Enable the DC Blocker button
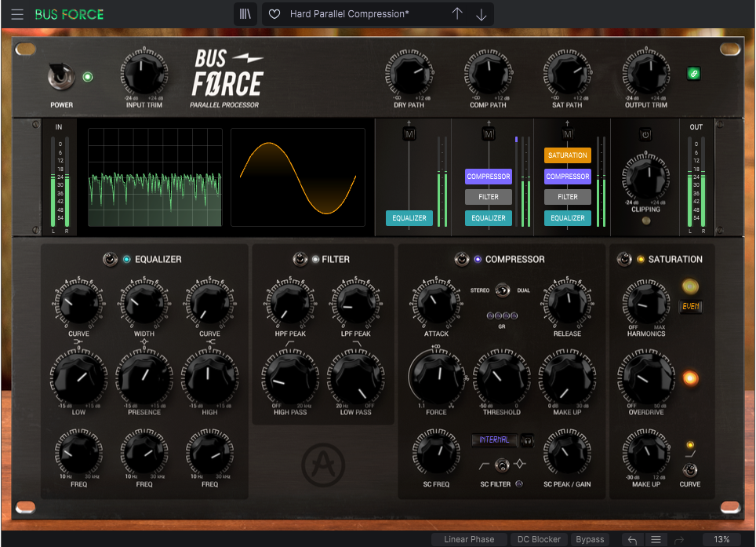The image size is (756, 547). tap(539, 539)
